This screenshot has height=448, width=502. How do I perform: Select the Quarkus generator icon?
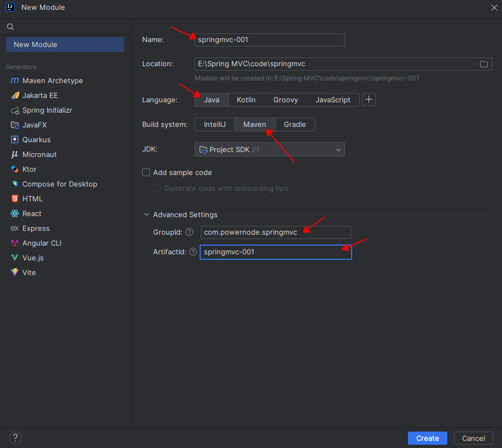tap(15, 139)
